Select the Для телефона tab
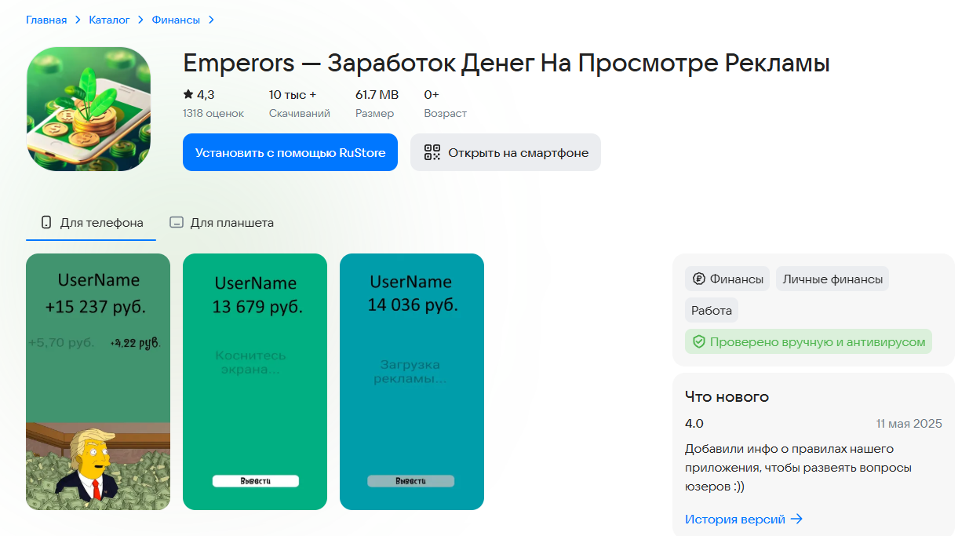 (x=90, y=222)
